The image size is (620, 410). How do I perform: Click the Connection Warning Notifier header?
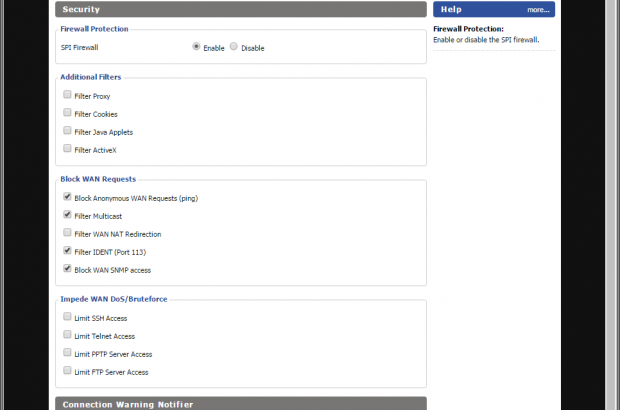pyautogui.click(x=240, y=404)
